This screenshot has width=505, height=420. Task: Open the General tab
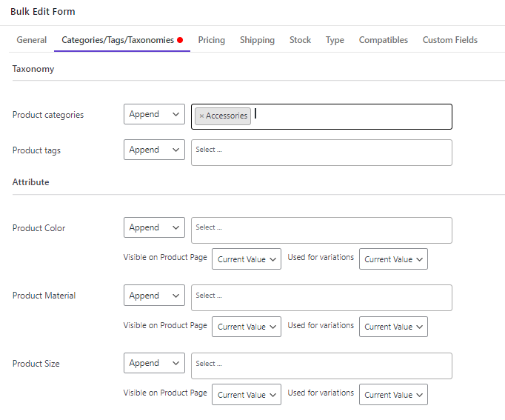coord(32,40)
